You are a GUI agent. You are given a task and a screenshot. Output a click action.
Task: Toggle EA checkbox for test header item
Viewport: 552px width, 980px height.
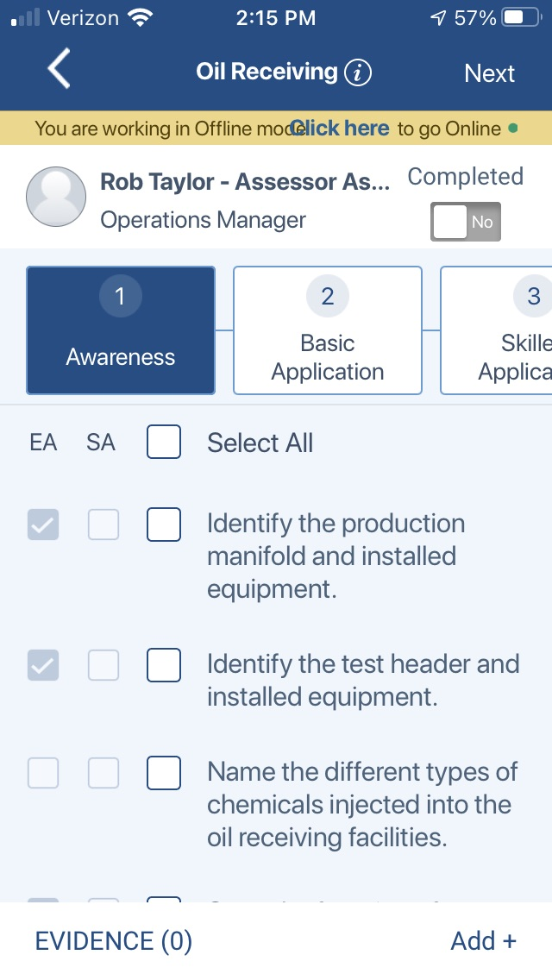43,664
